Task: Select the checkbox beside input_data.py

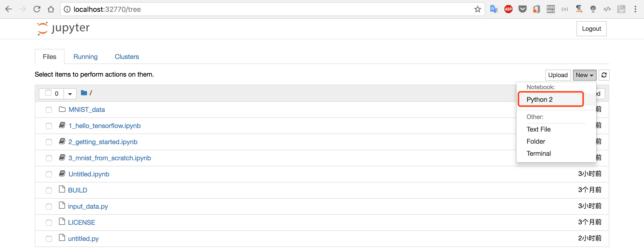Action: click(x=49, y=207)
